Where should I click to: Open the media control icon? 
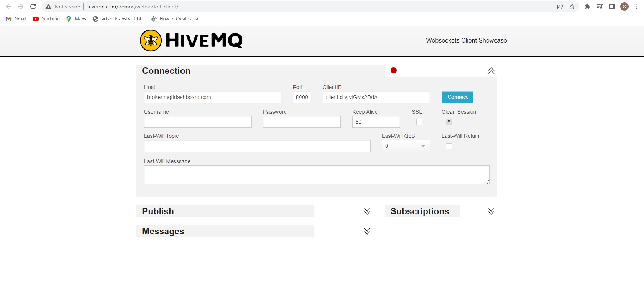point(599,7)
